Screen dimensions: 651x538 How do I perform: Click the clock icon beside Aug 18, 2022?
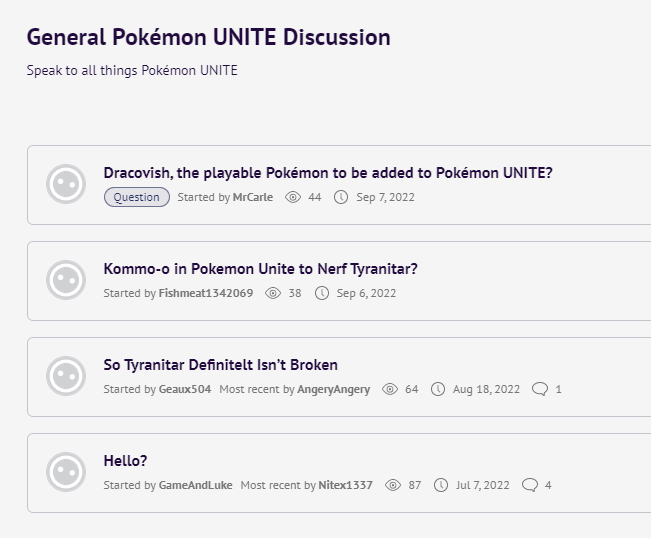438,389
